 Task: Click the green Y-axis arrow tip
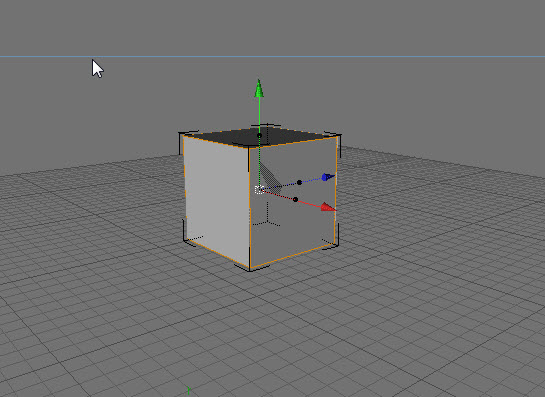pyautogui.click(x=259, y=88)
